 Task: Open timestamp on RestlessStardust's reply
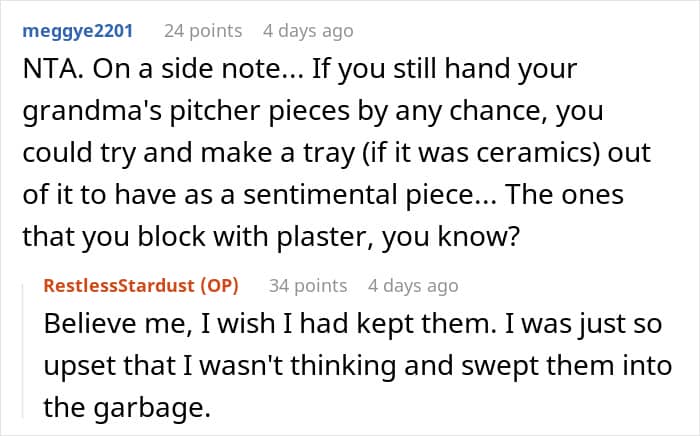[413, 286]
